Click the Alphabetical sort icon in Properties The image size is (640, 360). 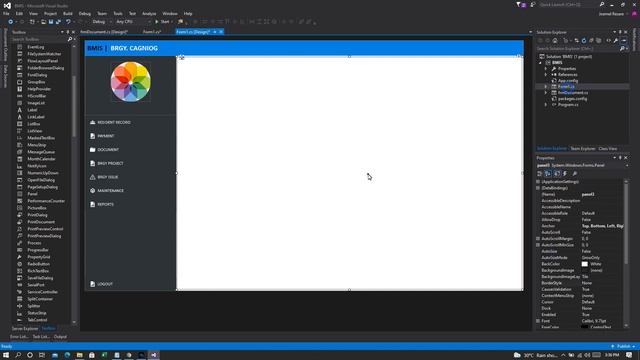(548, 174)
